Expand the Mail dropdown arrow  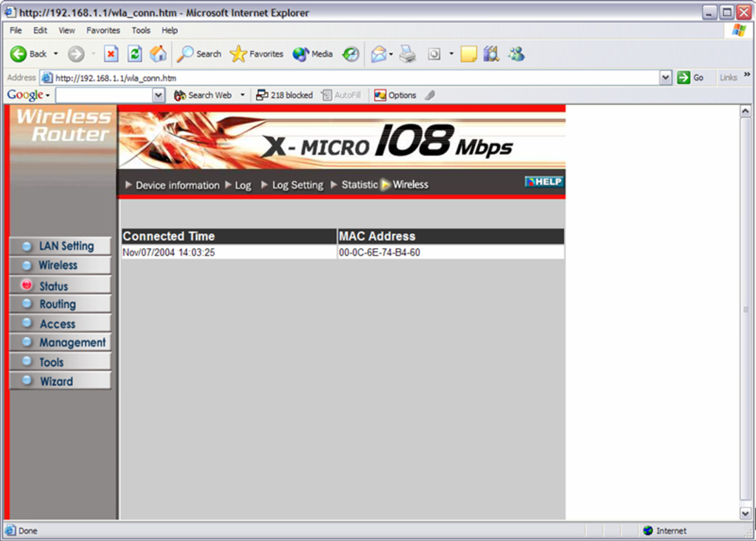pos(390,54)
